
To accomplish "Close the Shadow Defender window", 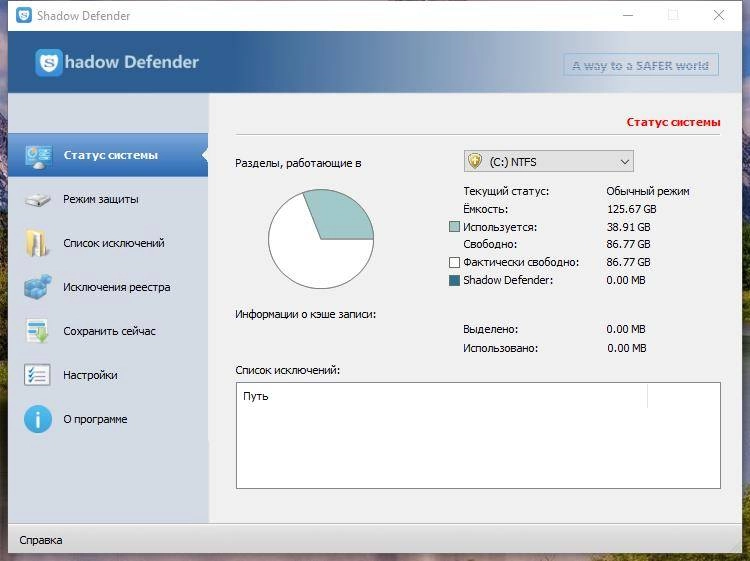I will coord(718,15).
